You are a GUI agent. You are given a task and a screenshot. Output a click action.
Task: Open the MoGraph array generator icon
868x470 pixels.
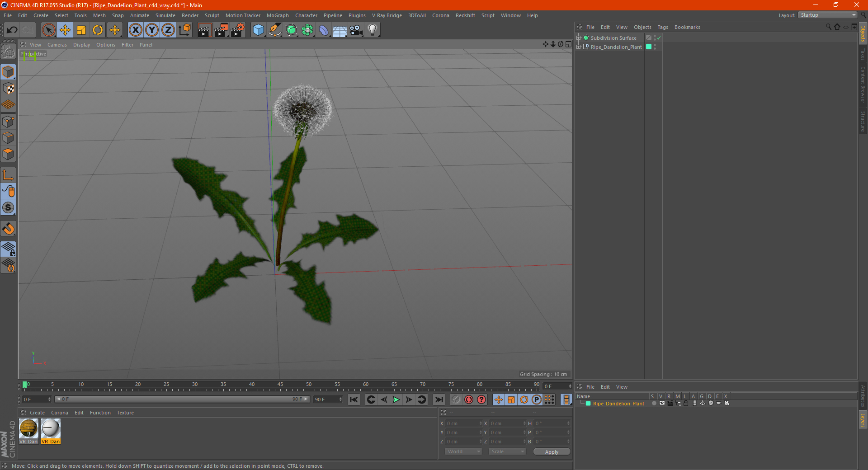point(307,30)
